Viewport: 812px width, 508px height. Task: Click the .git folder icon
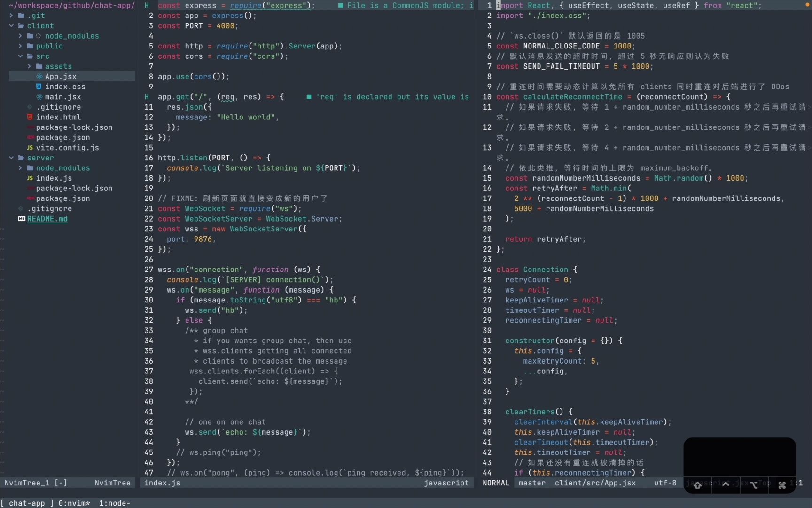tap(21, 16)
